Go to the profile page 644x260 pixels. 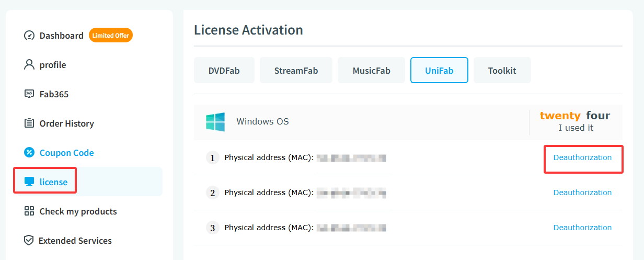(53, 65)
